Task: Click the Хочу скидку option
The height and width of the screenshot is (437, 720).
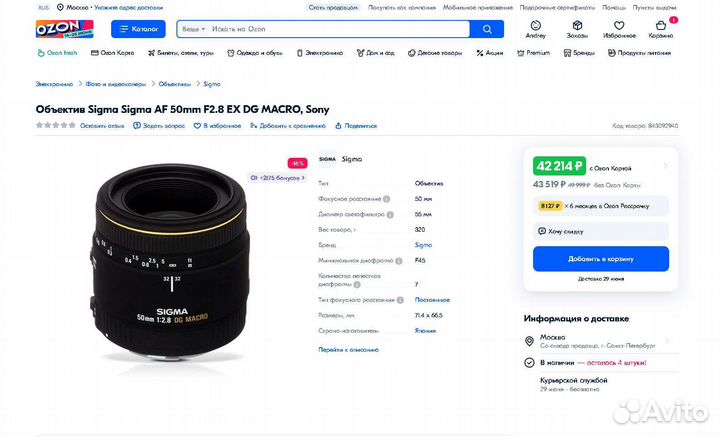Action: coord(563,230)
